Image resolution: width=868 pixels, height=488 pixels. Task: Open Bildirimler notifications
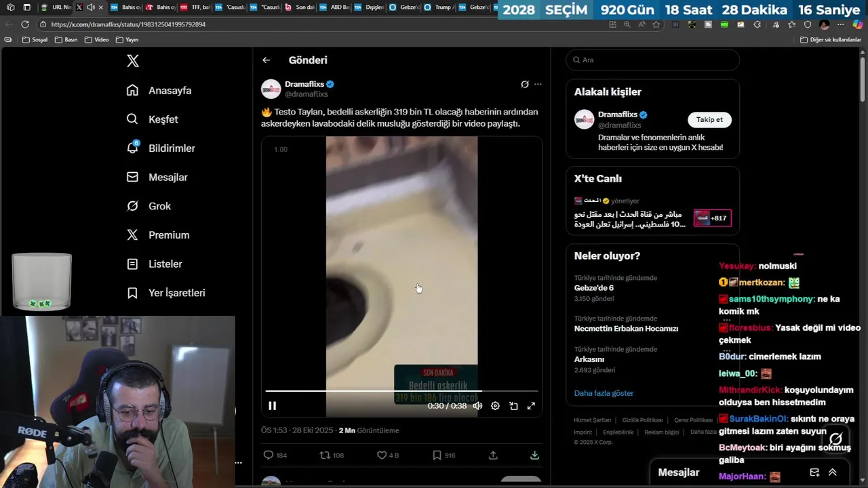pos(161,148)
